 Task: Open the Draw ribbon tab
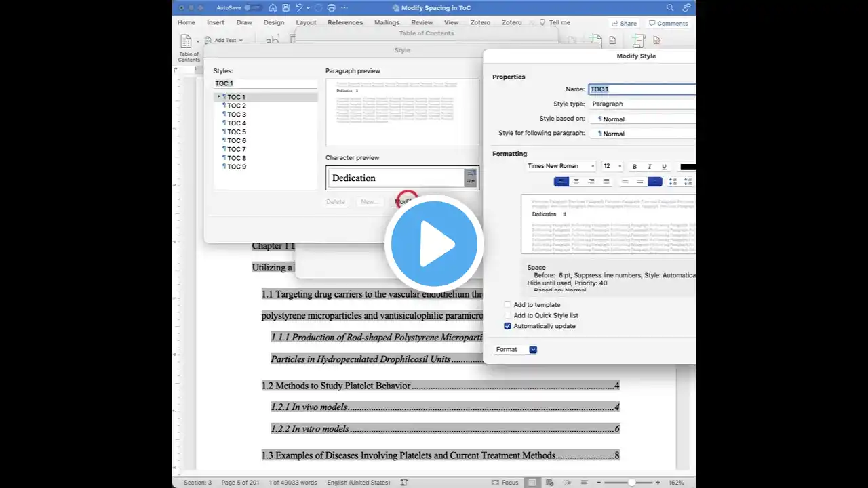pyautogui.click(x=244, y=22)
